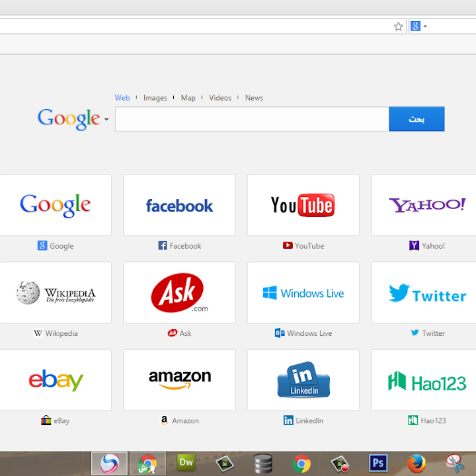The height and width of the screenshot is (476, 476).
Task: Open the eBay speed-dial thumbnail
Action: [x=56, y=380]
